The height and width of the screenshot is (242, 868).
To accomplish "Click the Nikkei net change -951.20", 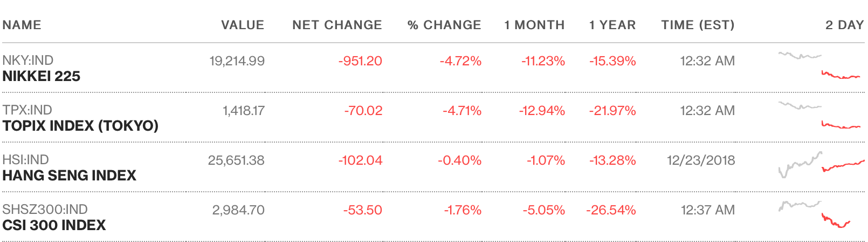I will click(x=360, y=61).
